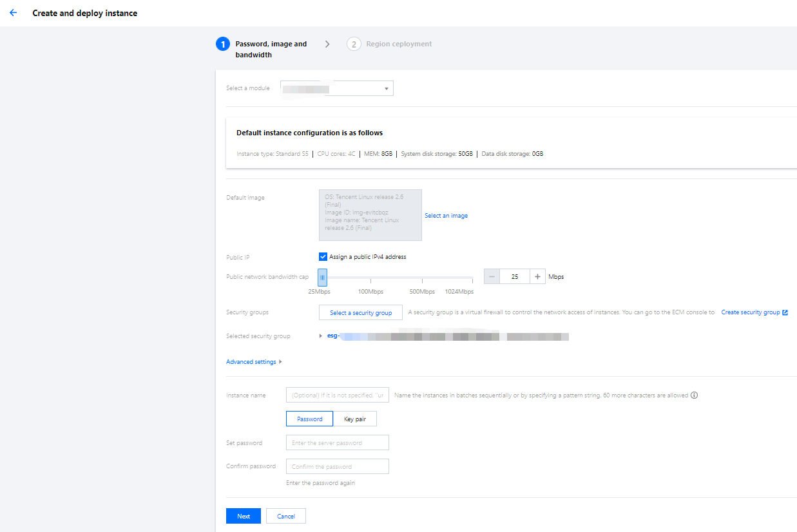Expand Advanced settings section
Viewport: 797px width, 532px height.
tap(254, 362)
